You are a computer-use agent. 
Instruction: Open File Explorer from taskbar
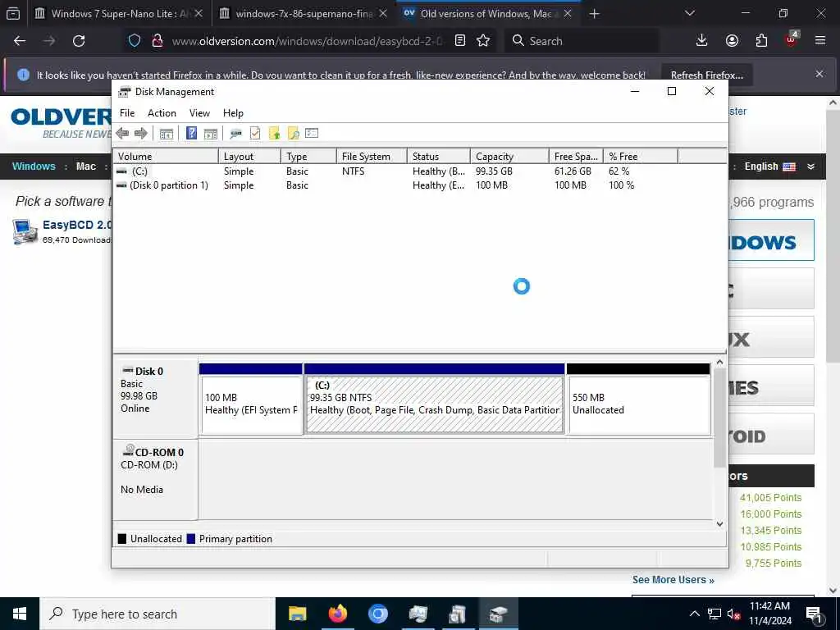[x=297, y=614]
